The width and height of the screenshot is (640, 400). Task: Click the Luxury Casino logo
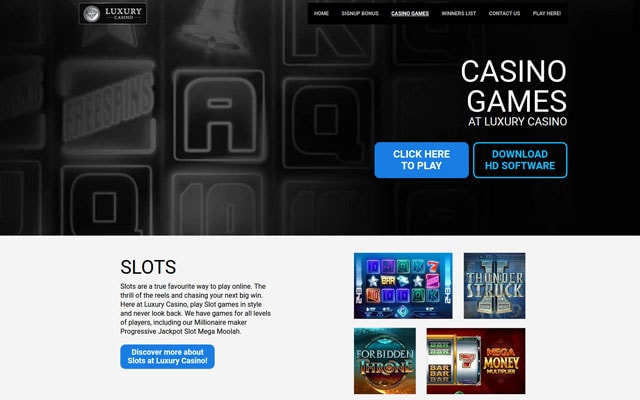point(113,13)
